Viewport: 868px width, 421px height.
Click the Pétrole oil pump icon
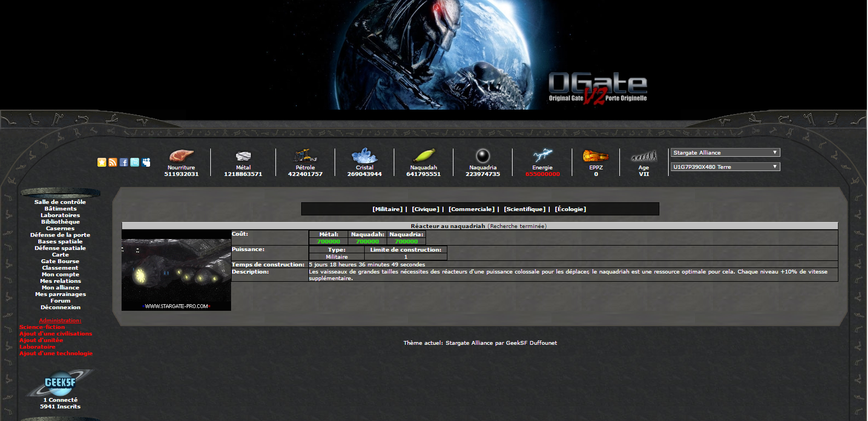305,156
